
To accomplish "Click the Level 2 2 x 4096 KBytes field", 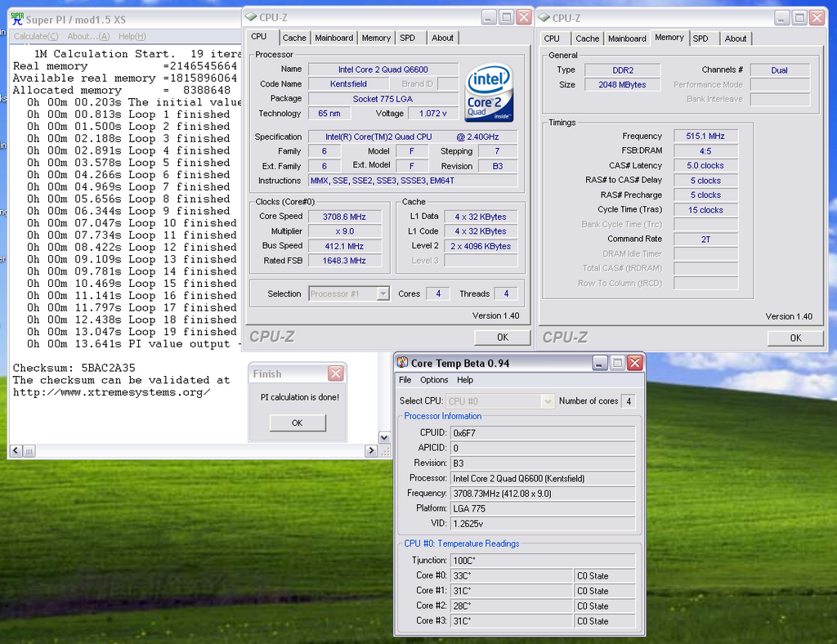I will pos(481,246).
